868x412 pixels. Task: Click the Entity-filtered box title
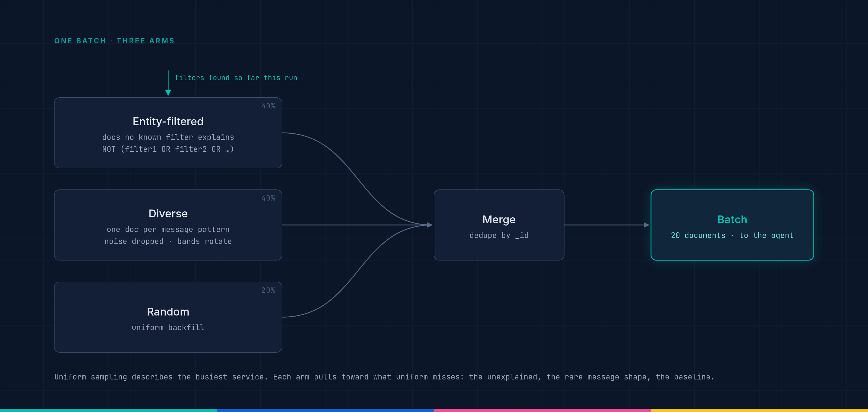click(x=168, y=121)
